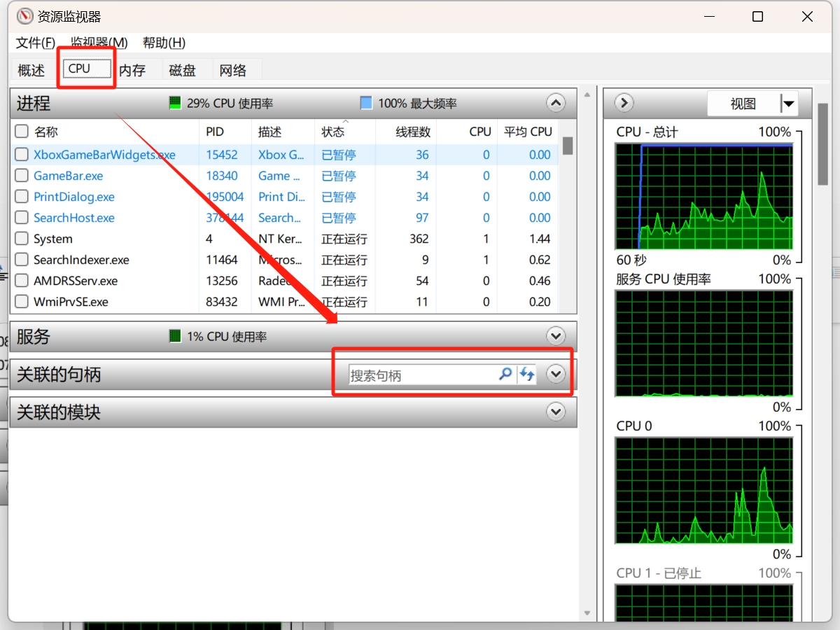Check the XboxGameBarWidgets.exe checkbox
Image resolution: width=840 pixels, height=630 pixels.
[22, 155]
